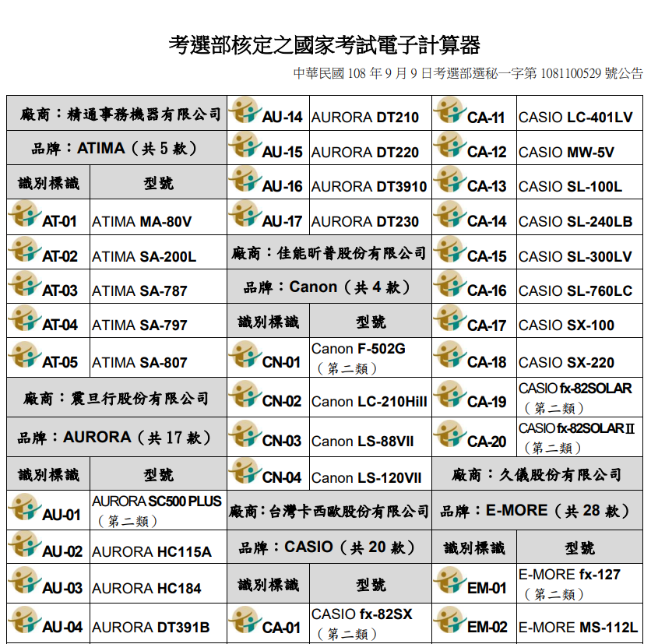Select the header 品牌：Canon（共 4 款）

coord(329,287)
